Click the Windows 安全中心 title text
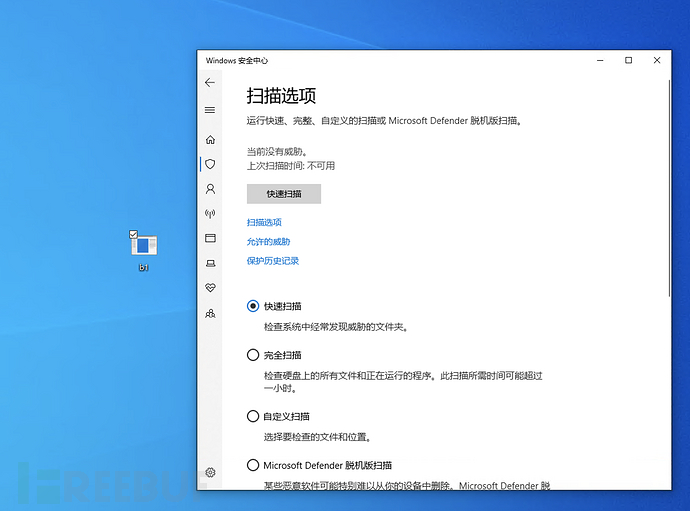 click(237, 61)
